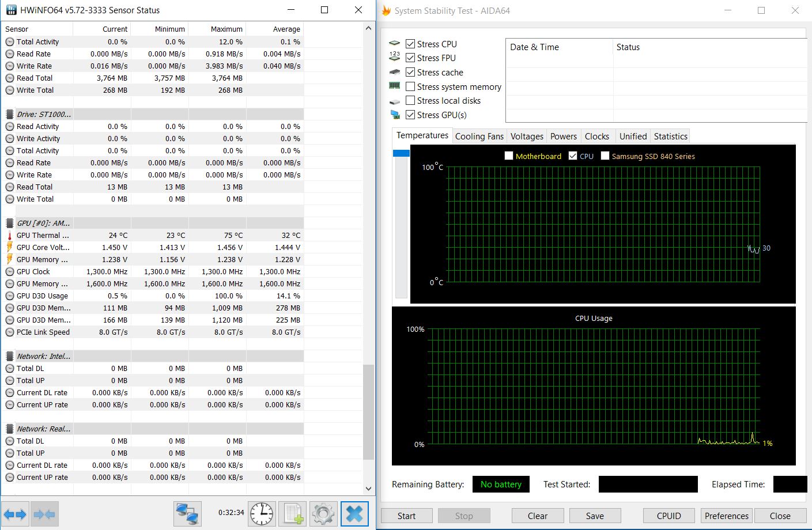Open the Statistics tab
The width and height of the screenshot is (812, 530).
point(670,137)
